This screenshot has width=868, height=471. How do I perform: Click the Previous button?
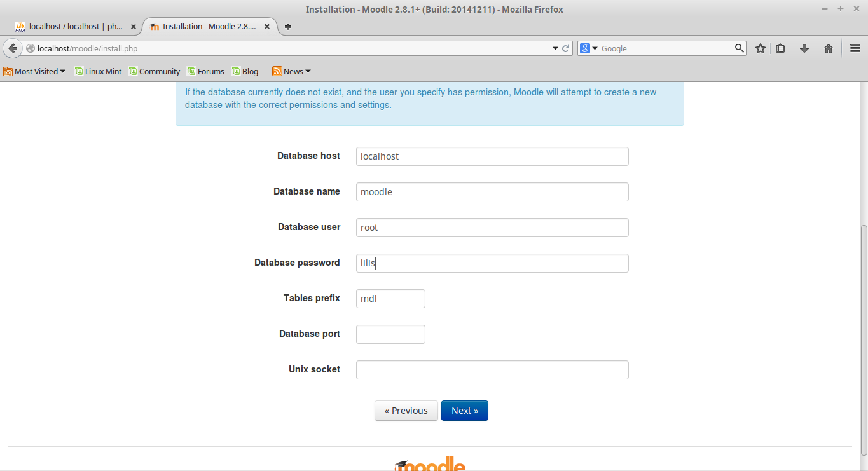406,410
